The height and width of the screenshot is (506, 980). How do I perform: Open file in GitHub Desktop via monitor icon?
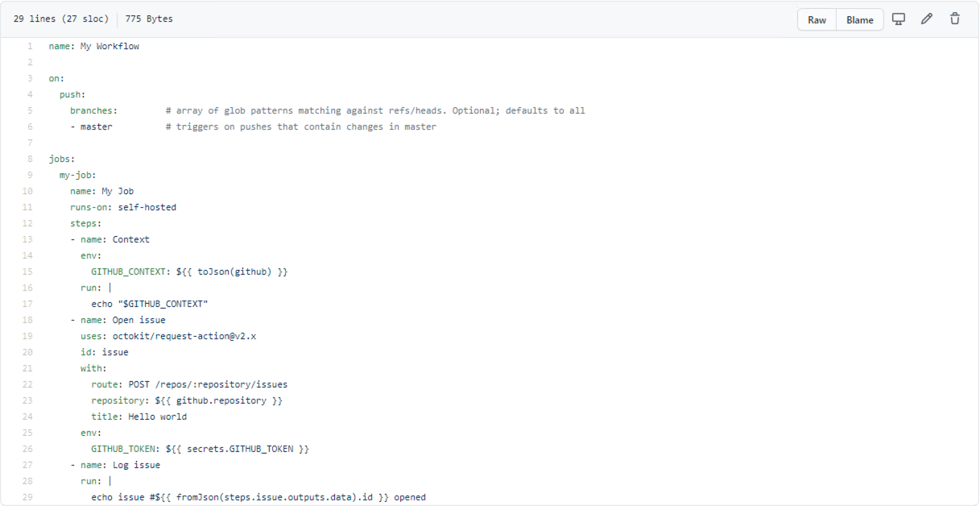[899, 19]
